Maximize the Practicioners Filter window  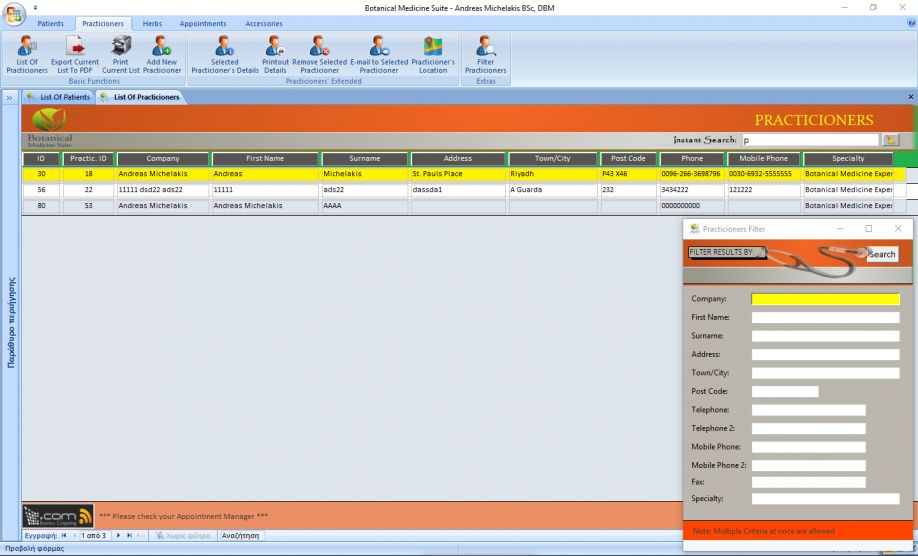(869, 229)
